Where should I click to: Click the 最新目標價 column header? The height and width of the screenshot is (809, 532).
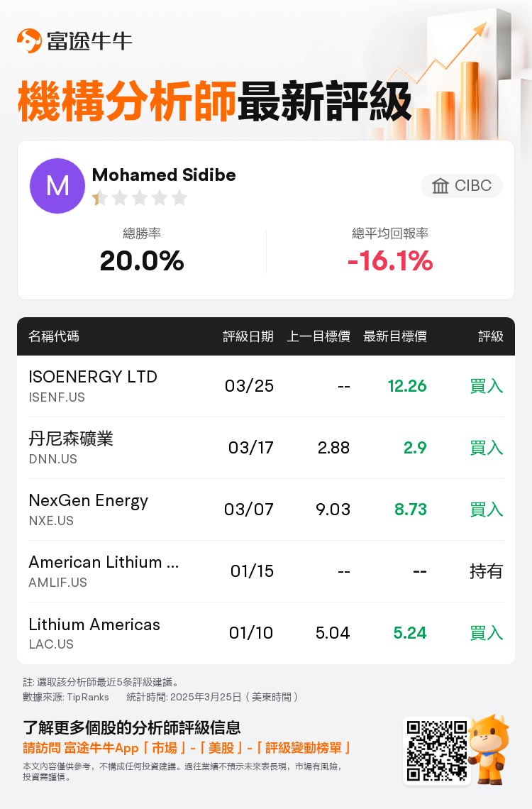[x=395, y=337]
